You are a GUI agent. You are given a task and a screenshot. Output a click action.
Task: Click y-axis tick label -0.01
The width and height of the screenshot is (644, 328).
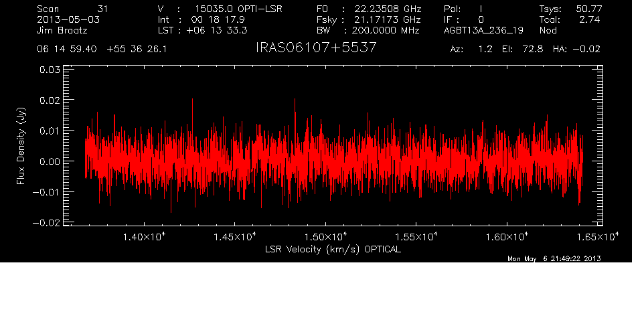point(46,192)
